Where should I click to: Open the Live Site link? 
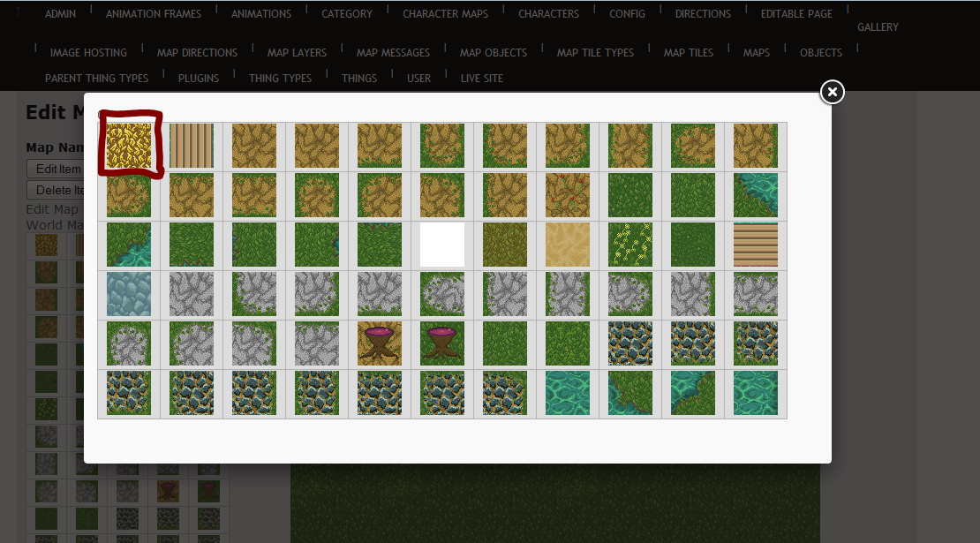pos(481,79)
